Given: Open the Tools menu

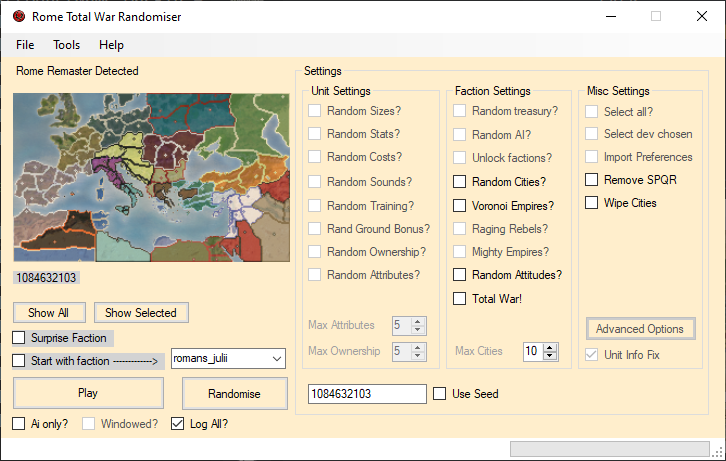Looking at the screenshot, I should tap(67, 45).
